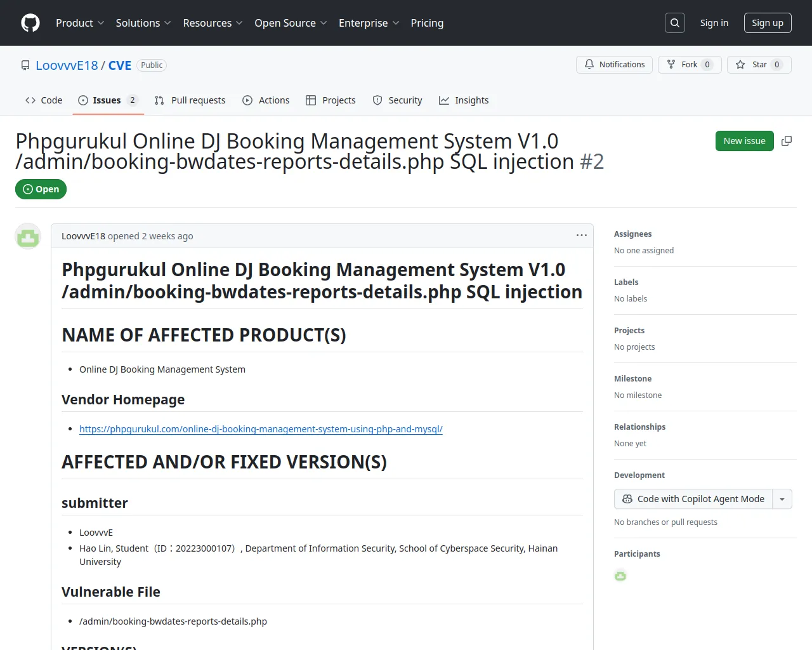Viewport: 812px width, 650px height.
Task: Click the Notifications bell button
Action: (x=614, y=65)
